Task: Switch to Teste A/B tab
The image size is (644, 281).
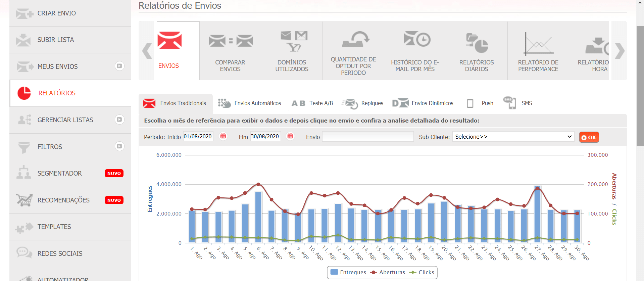Action: coord(321,103)
